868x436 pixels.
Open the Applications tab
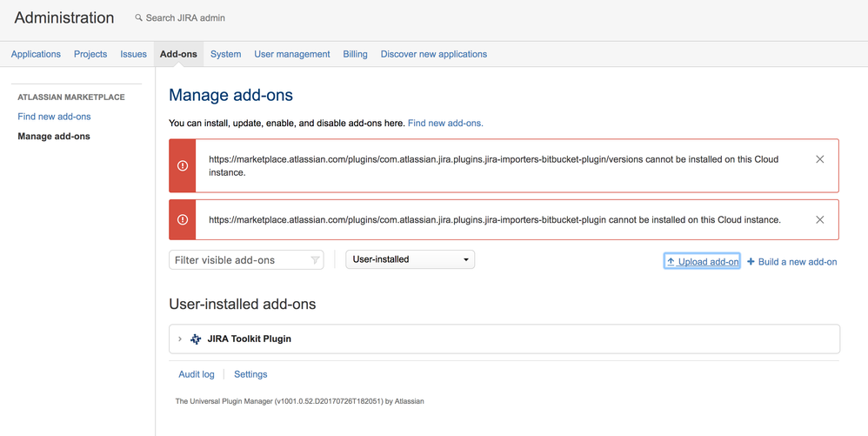[x=36, y=54]
